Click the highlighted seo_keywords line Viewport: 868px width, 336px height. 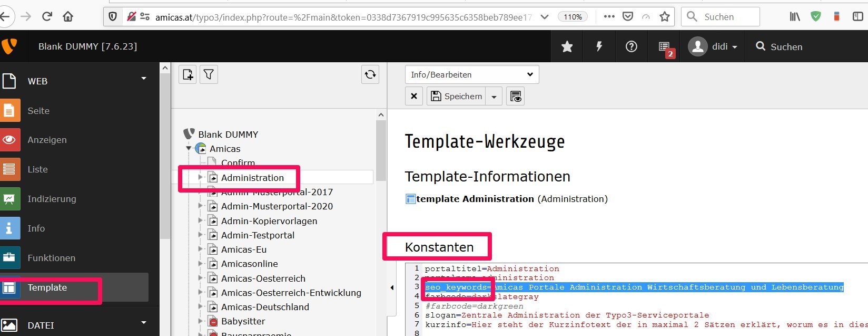click(x=634, y=287)
